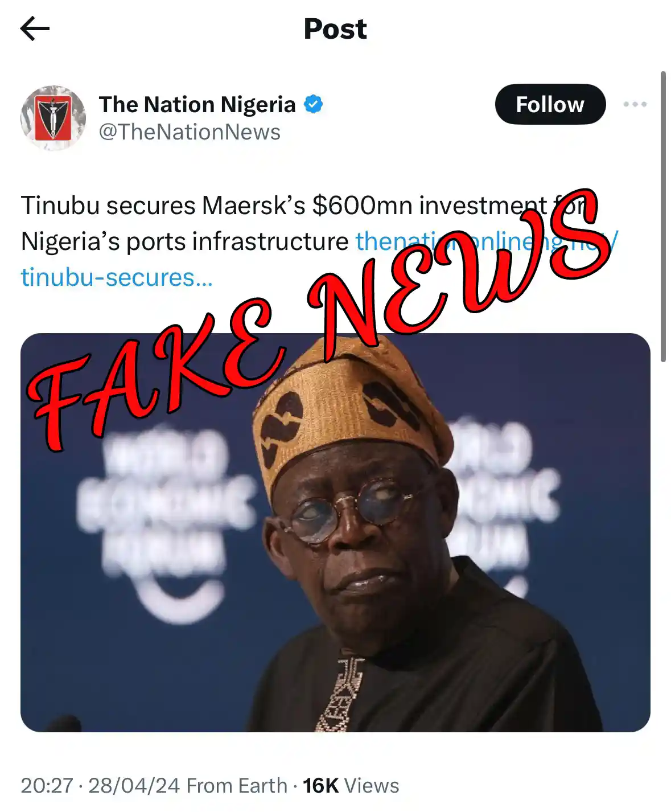
Task: Click the 28/04/24 post date
Action: (x=134, y=786)
